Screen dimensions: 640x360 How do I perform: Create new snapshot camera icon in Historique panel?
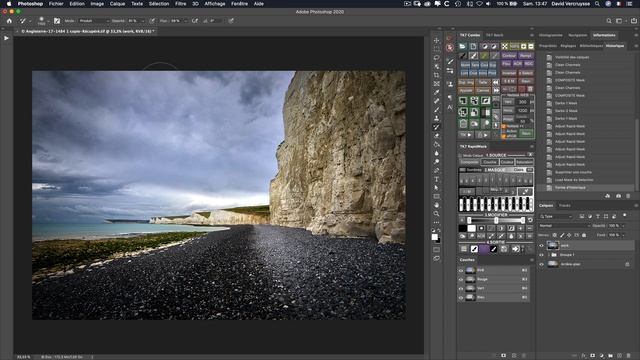[x=618, y=196]
